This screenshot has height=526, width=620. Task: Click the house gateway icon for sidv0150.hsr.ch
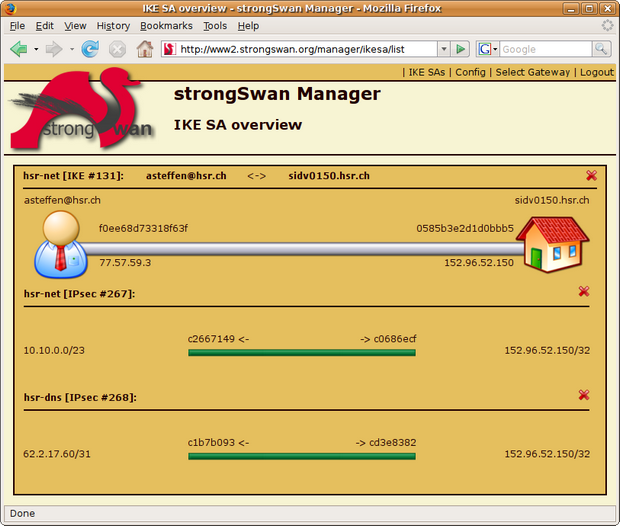(553, 244)
